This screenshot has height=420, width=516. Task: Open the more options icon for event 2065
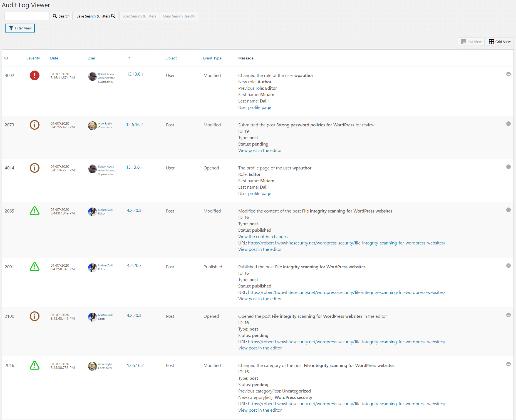(508, 210)
